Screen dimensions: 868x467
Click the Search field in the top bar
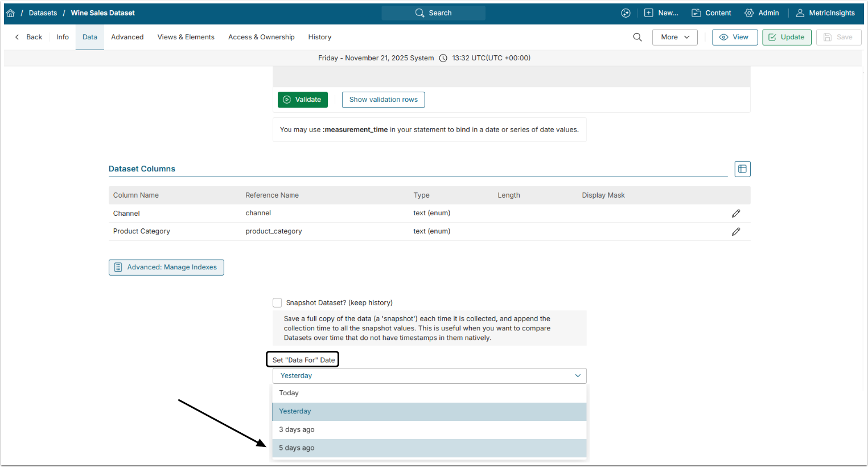[x=434, y=13]
